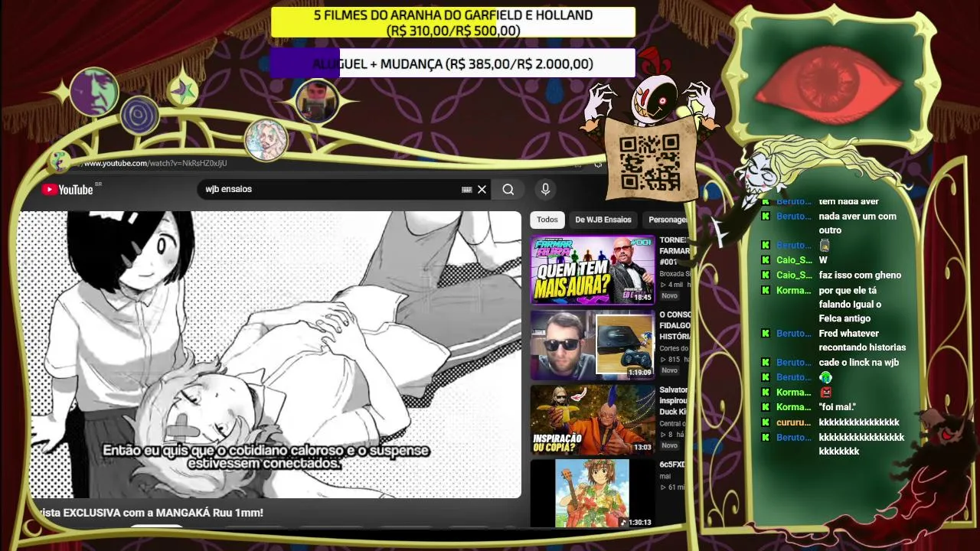Click the Kick badge beside "W"
980x551 pixels.
765,260
